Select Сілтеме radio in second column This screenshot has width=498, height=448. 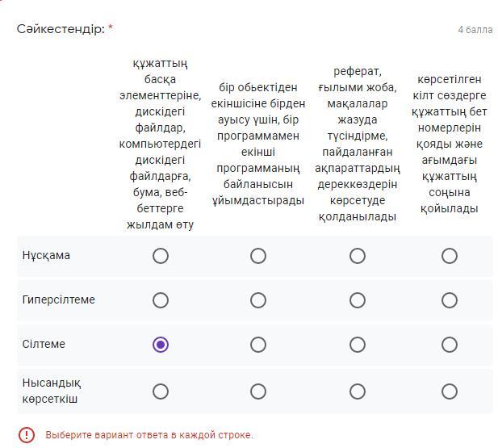[x=257, y=345]
